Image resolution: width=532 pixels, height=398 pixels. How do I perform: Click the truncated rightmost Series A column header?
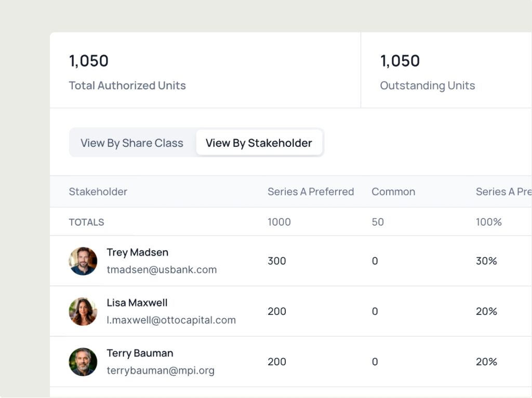(x=503, y=191)
